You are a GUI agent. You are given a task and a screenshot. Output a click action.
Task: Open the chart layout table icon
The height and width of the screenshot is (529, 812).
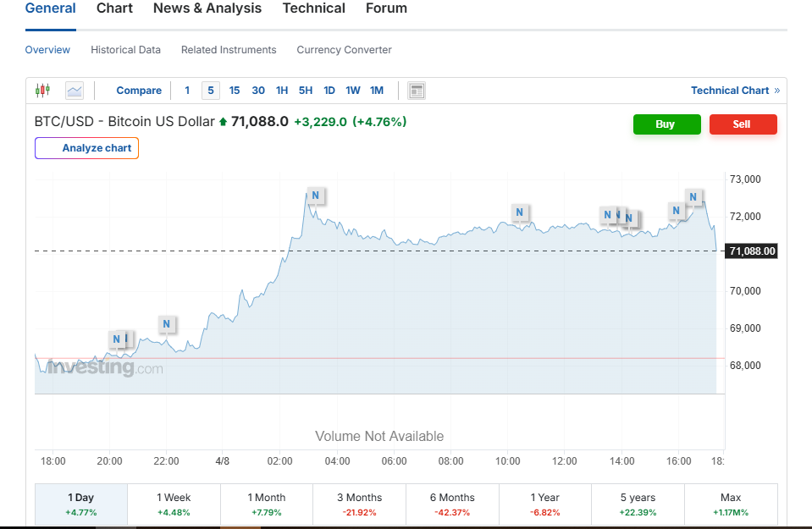click(416, 91)
